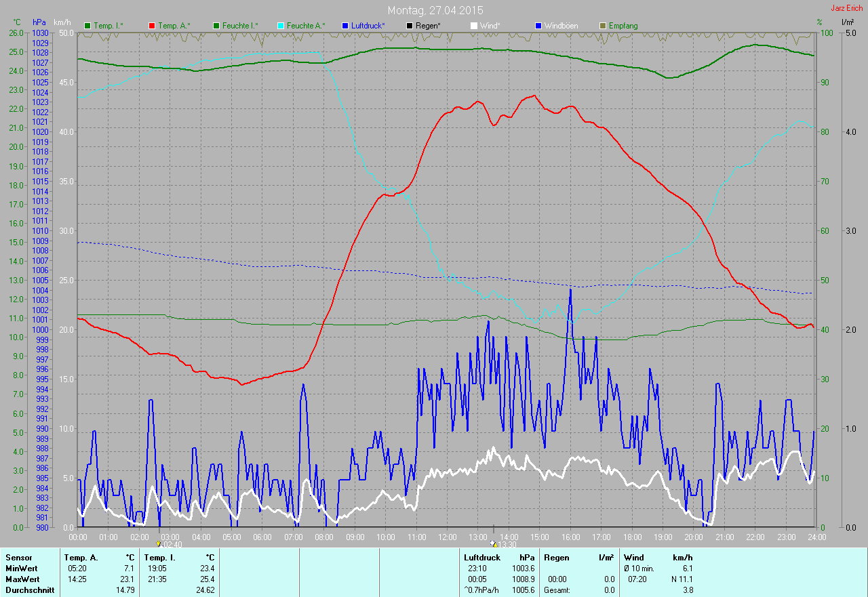Click the 'Temp. A.' column header in the table
The width and height of the screenshot is (868, 597).
81,558
